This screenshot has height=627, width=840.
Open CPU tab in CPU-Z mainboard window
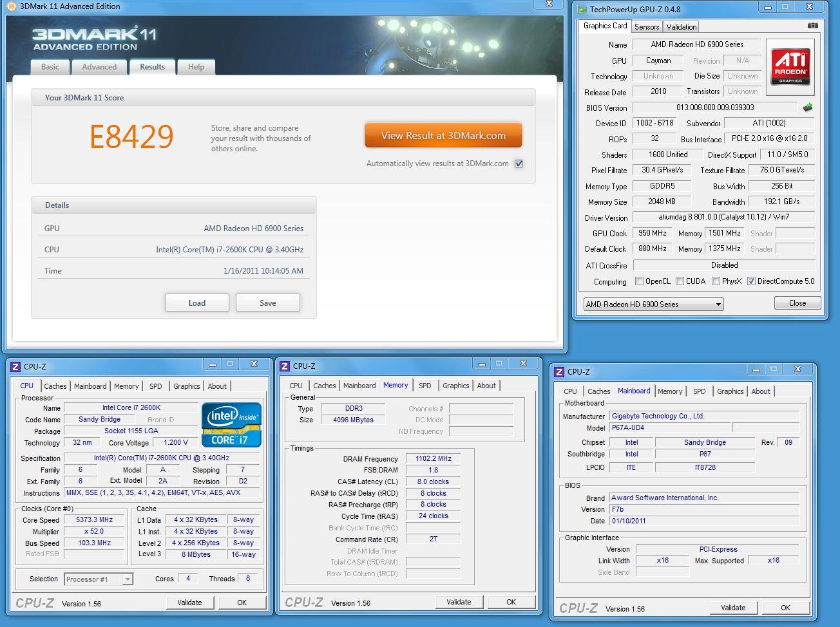tap(570, 391)
